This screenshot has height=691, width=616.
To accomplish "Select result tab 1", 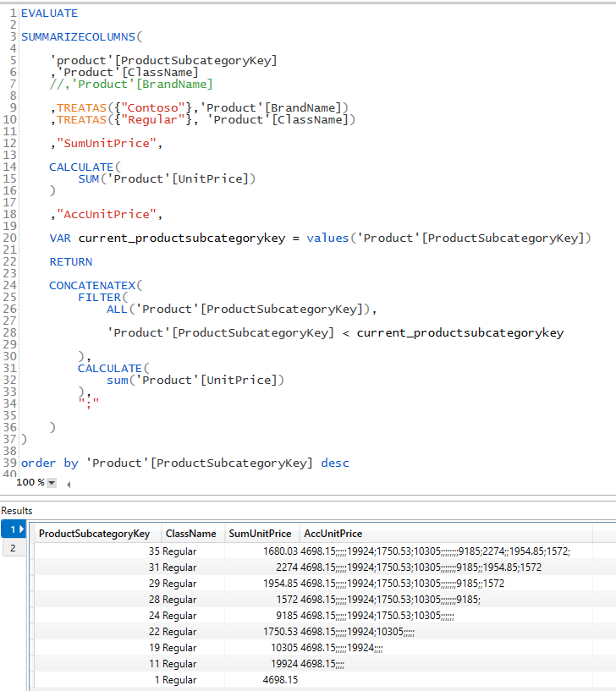I will pyautogui.click(x=14, y=529).
